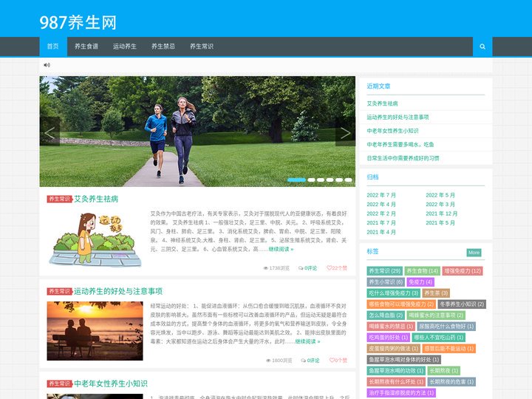The height and width of the screenshot is (399, 532).
Task: Open article title 运动养生的好处与注意事项
Action: (118, 291)
